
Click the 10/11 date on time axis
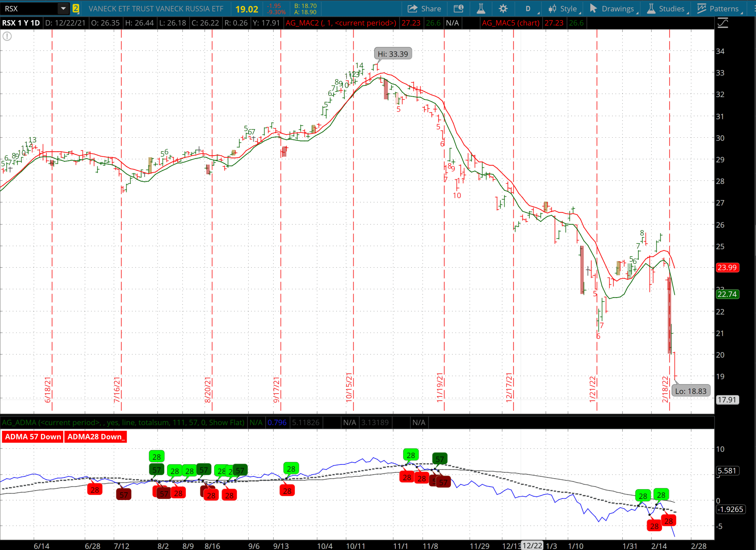(355, 546)
